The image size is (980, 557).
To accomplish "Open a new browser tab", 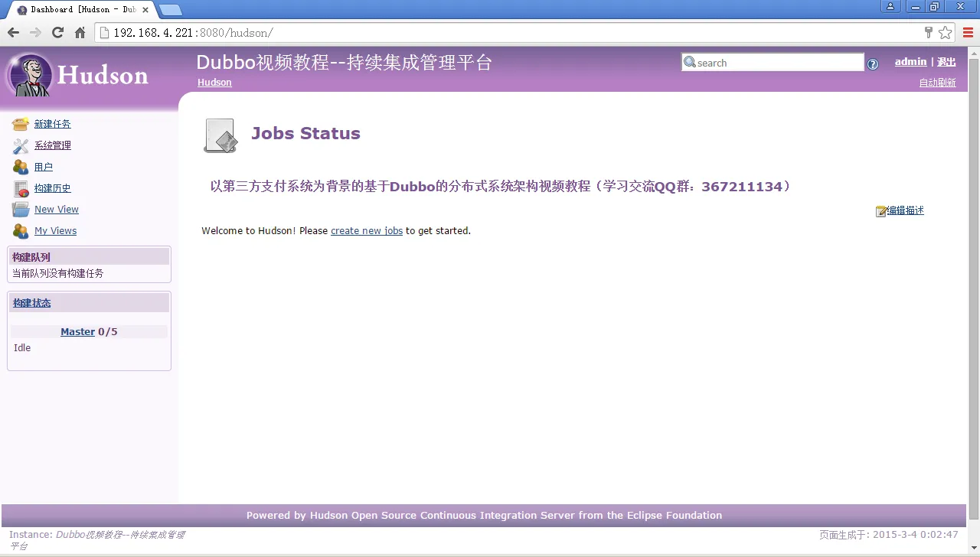I will (170, 10).
